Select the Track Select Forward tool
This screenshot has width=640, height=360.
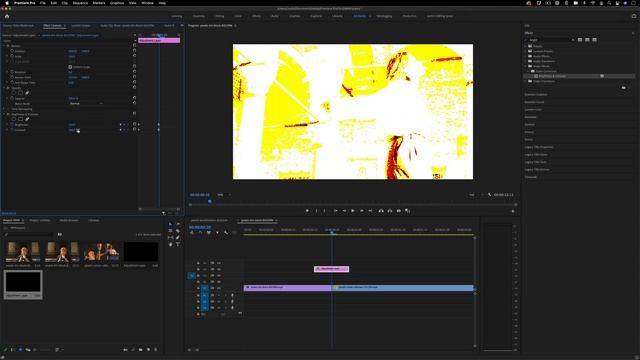pos(178,224)
